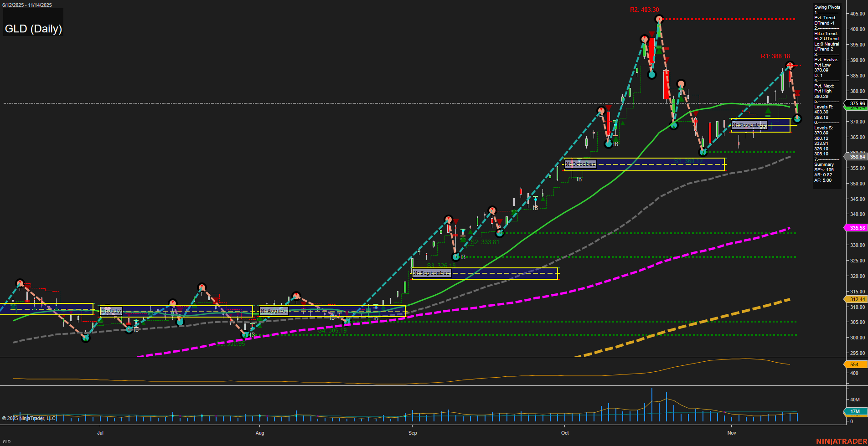
Task: Select the gray 358.64 price marker
Action: (857, 157)
